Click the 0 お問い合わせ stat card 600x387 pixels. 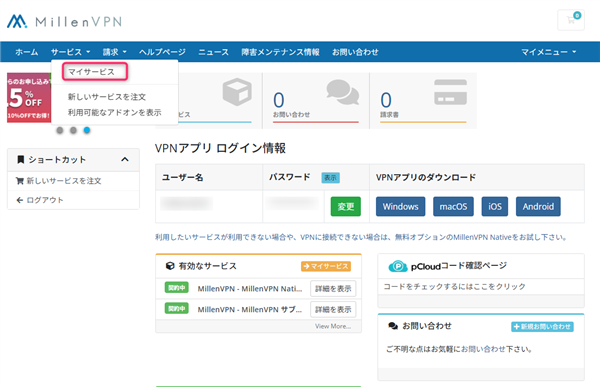316,101
